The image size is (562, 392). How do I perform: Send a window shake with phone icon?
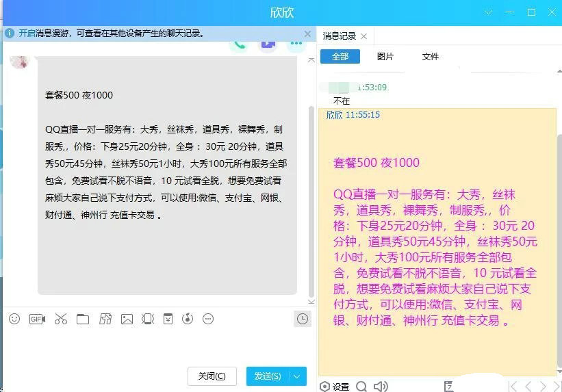tap(147, 319)
